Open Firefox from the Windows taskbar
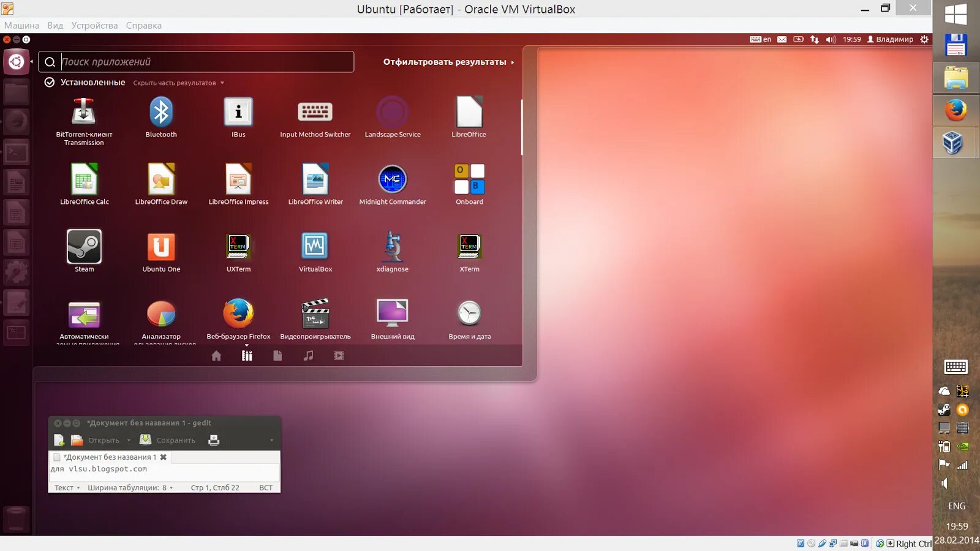 pos(956,111)
